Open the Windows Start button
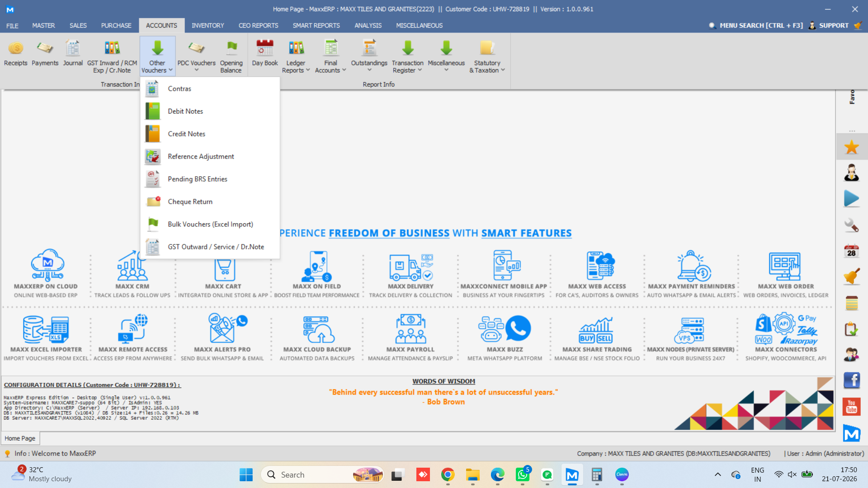868x488 pixels. click(246, 475)
